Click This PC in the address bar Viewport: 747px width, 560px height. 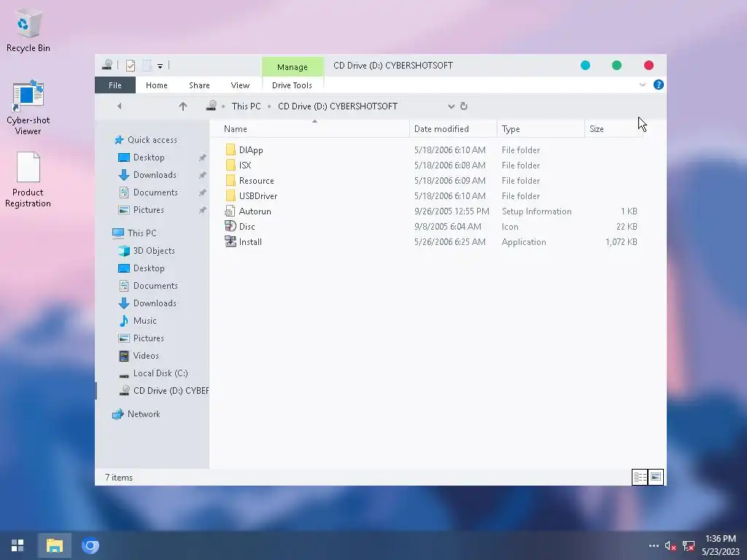246,106
